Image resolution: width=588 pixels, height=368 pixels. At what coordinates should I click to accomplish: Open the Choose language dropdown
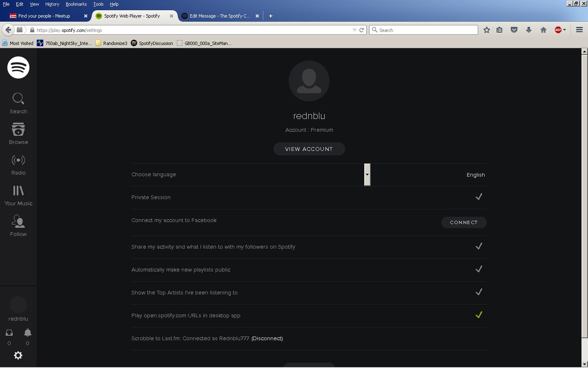point(367,175)
